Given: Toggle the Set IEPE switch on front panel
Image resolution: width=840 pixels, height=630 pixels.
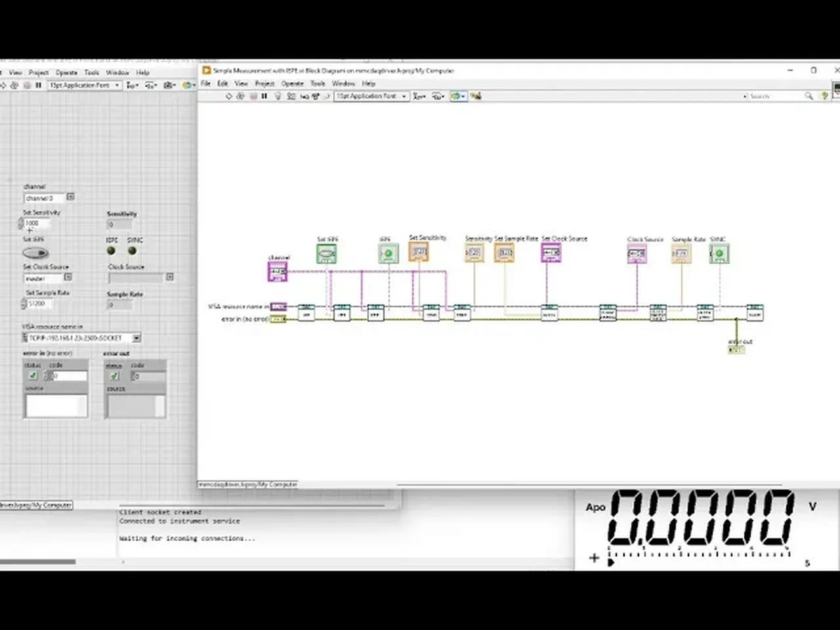Looking at the screenshot, I should [35, 253].
